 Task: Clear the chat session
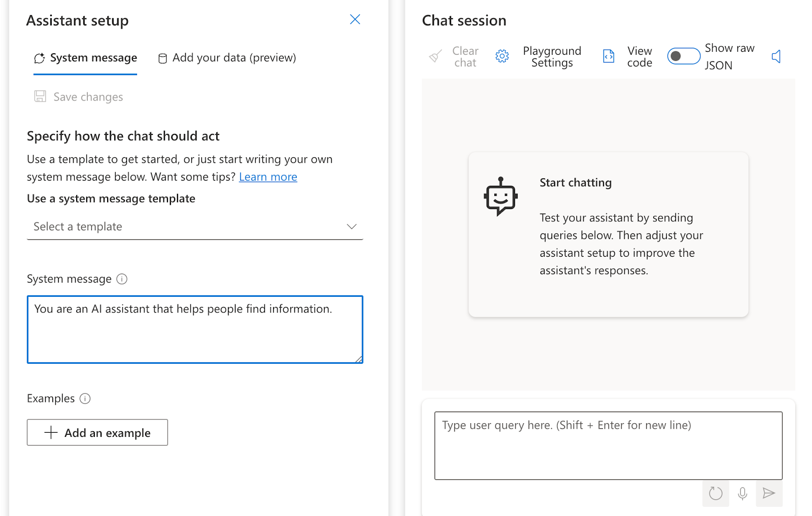click(455, 56)
